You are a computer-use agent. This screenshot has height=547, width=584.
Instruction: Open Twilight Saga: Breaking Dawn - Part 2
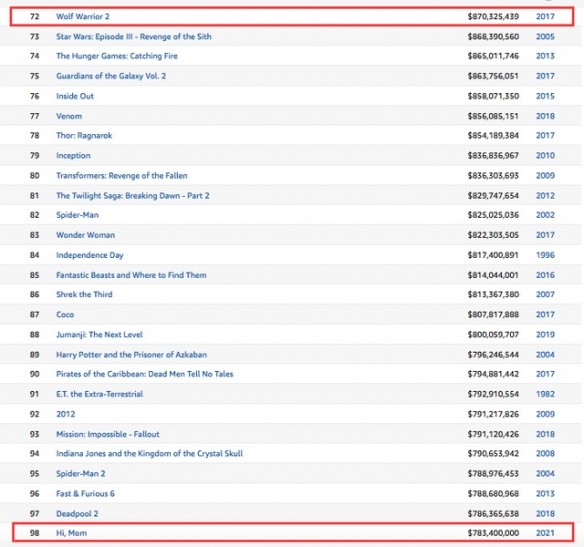point(133,196)
